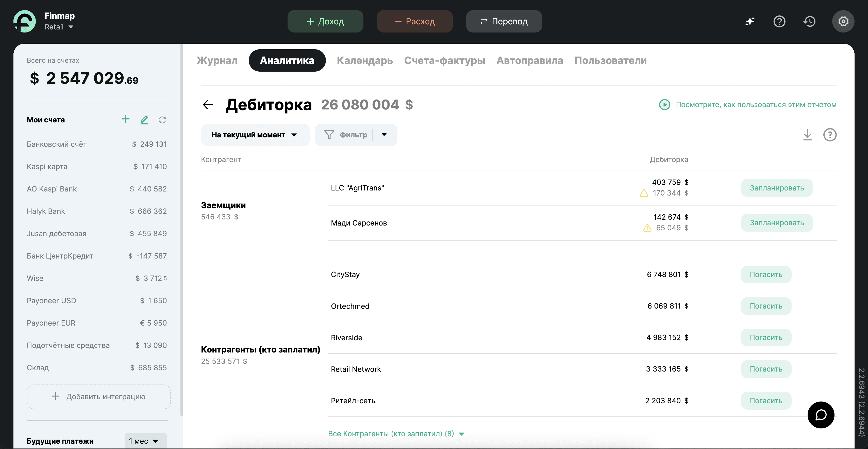Click Запланировать for LLC "AgriTrans"

point(777,188)
